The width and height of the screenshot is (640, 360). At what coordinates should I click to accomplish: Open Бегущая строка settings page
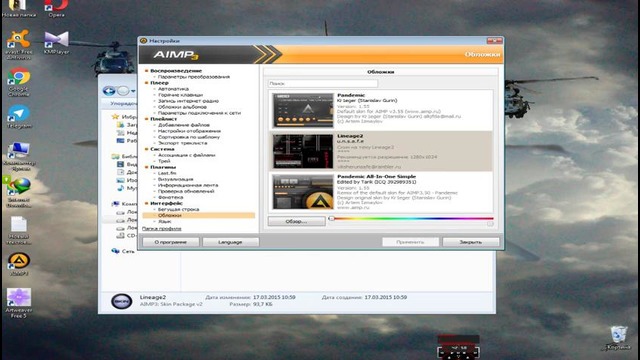(178, 209)
